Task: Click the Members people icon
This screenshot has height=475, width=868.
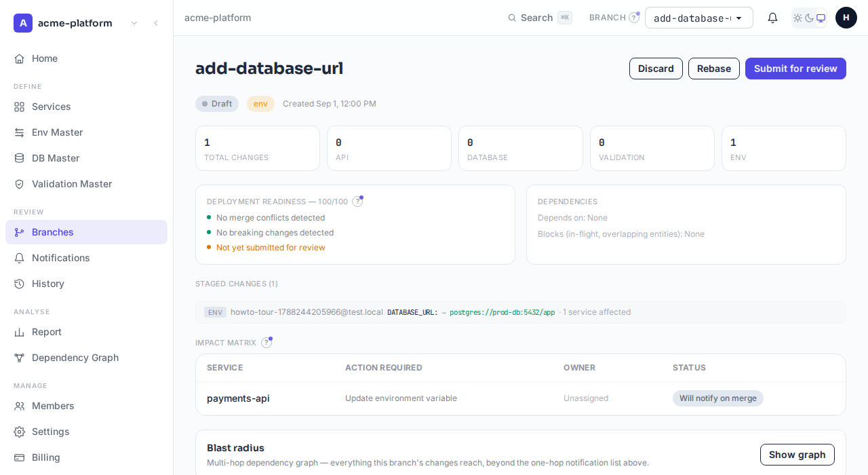Action: [19, 406]
